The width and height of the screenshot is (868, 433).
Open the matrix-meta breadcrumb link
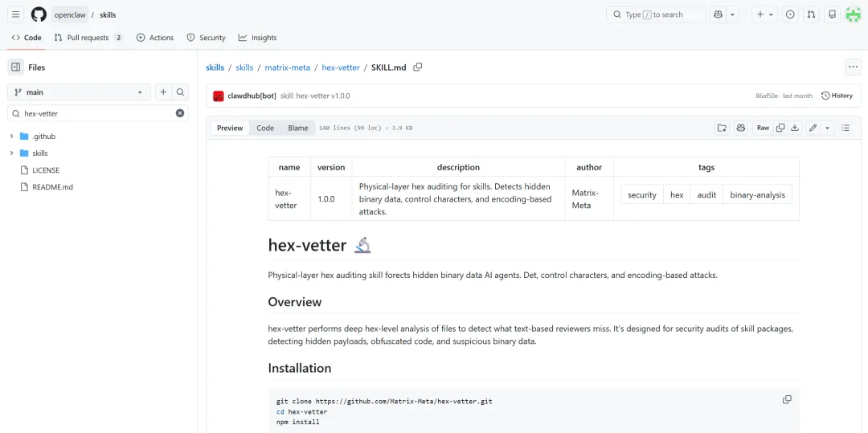[x=287, y=67]
